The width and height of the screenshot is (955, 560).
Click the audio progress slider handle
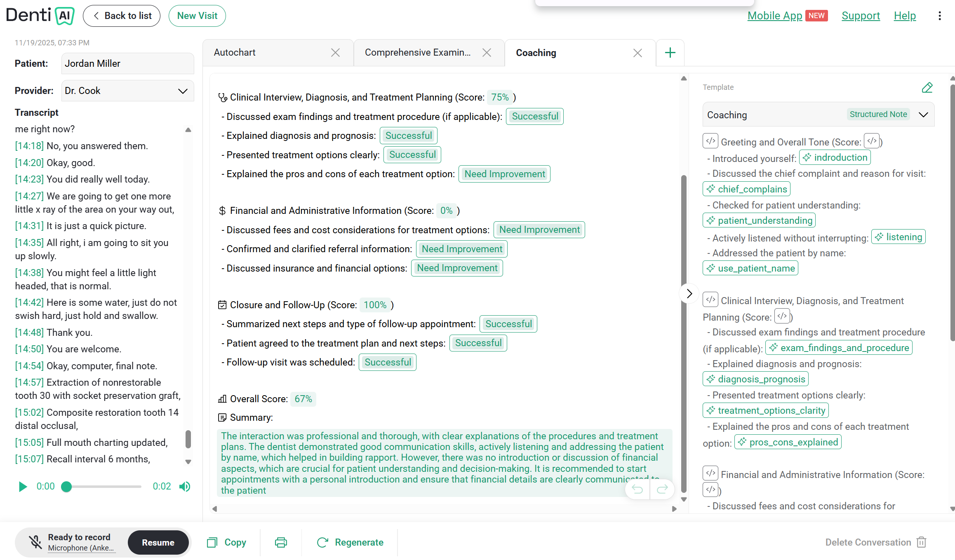66,487
